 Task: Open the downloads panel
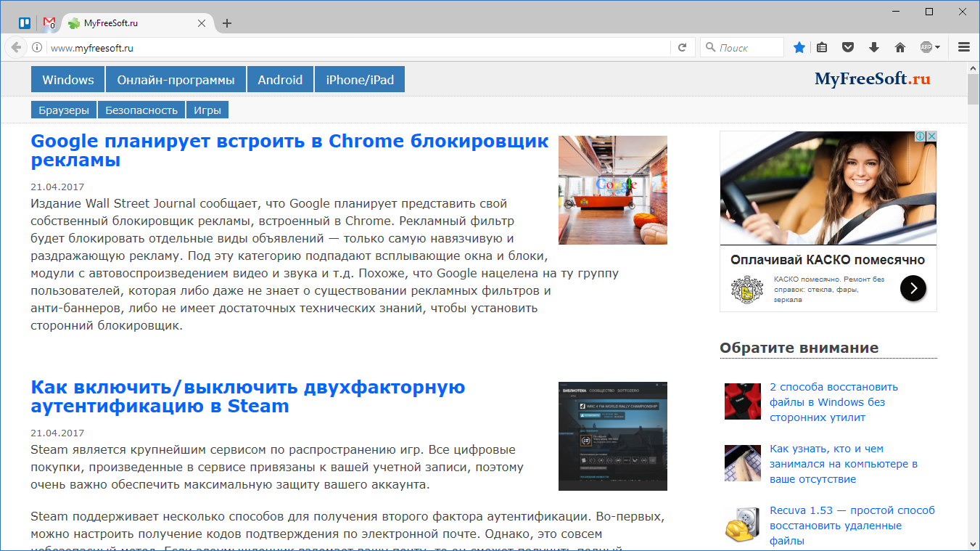874,48
